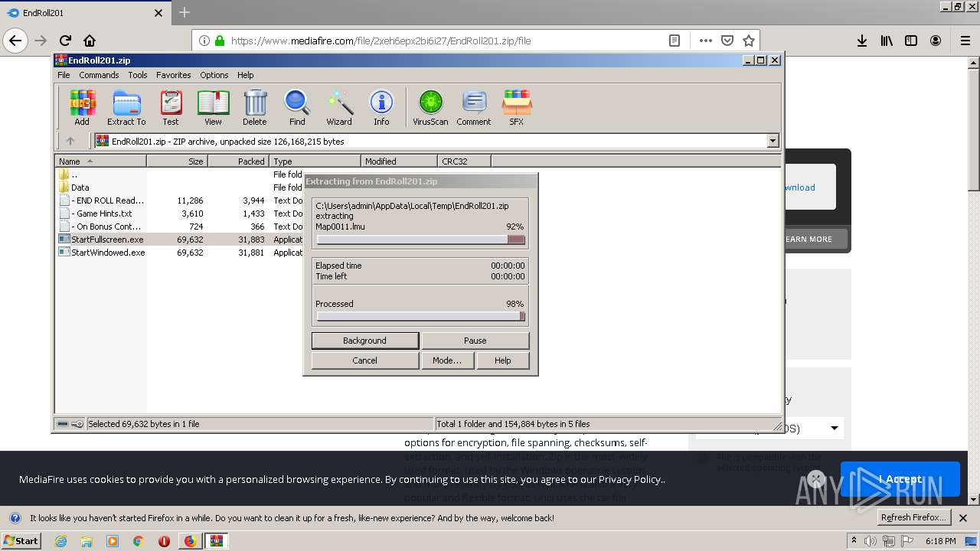Click the Firefox home icon

[x=90, y=41]
